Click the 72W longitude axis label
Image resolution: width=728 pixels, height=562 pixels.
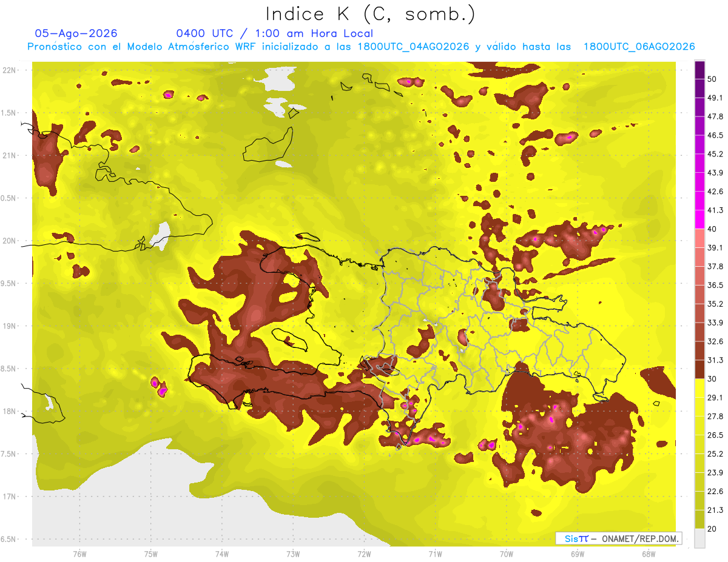point(364,554)
